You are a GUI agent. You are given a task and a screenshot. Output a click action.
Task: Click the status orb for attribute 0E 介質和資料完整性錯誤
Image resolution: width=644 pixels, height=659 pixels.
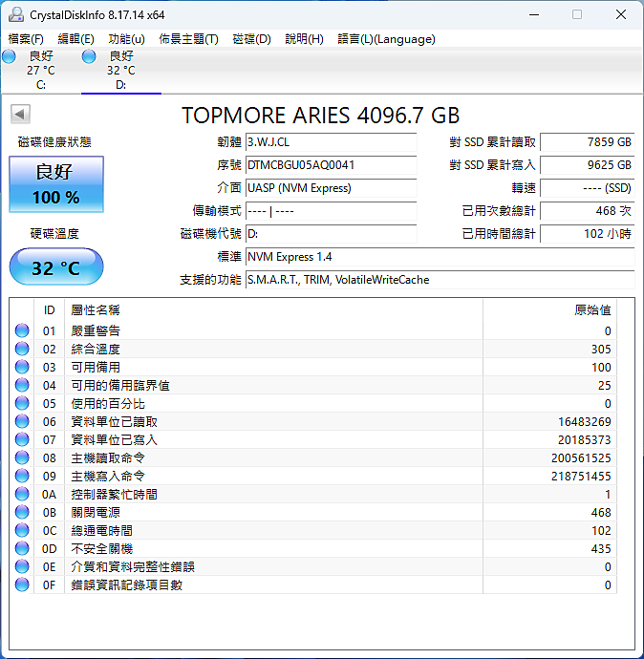point(22,566)
